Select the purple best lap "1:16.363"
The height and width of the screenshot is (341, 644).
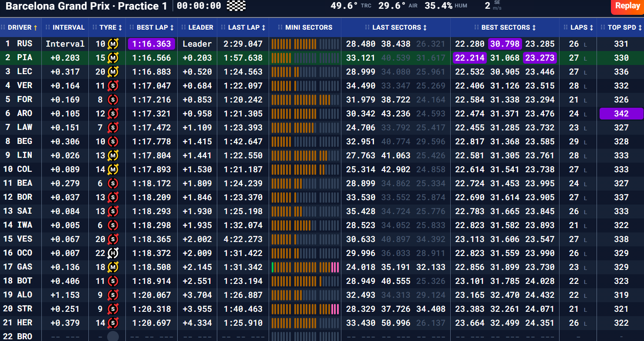tap(152, 44)
